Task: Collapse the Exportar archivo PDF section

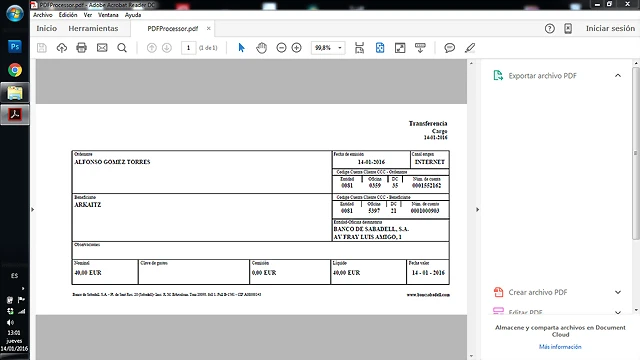Action: (618, 76)
